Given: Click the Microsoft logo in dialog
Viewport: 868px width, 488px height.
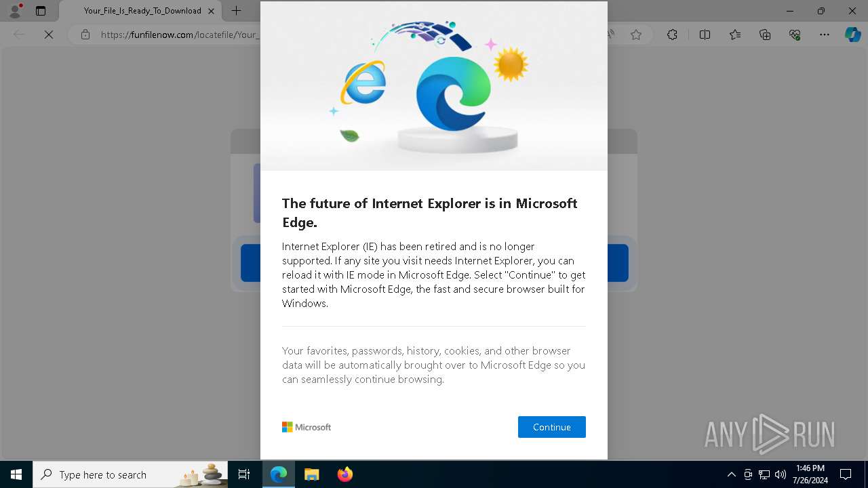Looking at the screenshot, I should (x=307, y=427).
